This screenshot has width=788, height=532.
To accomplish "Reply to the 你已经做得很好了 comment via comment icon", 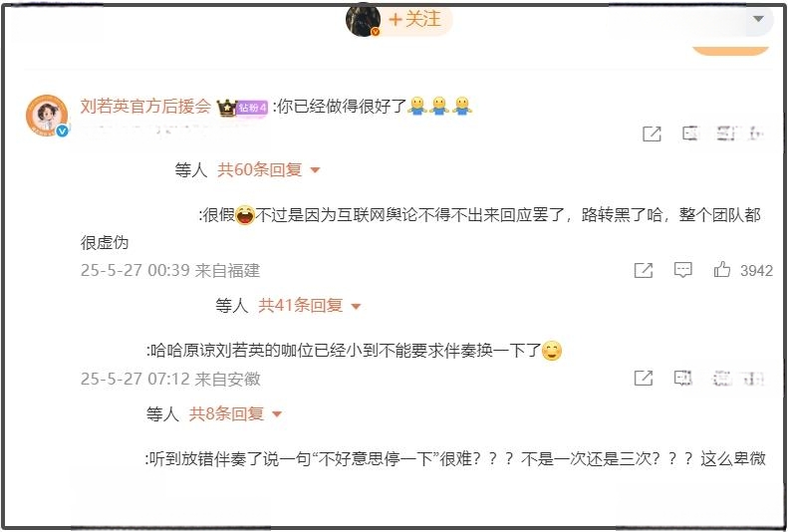I will click(691, 133).
